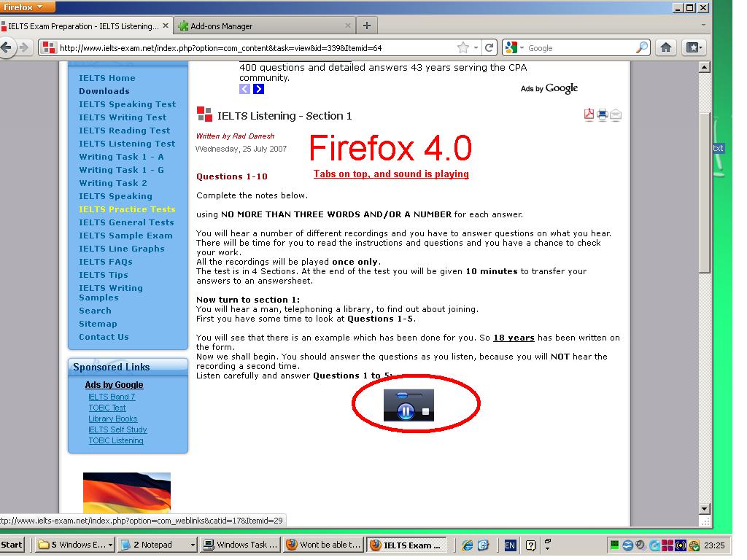
Task: Click the Contact Us link
Action: pos(104,337)
